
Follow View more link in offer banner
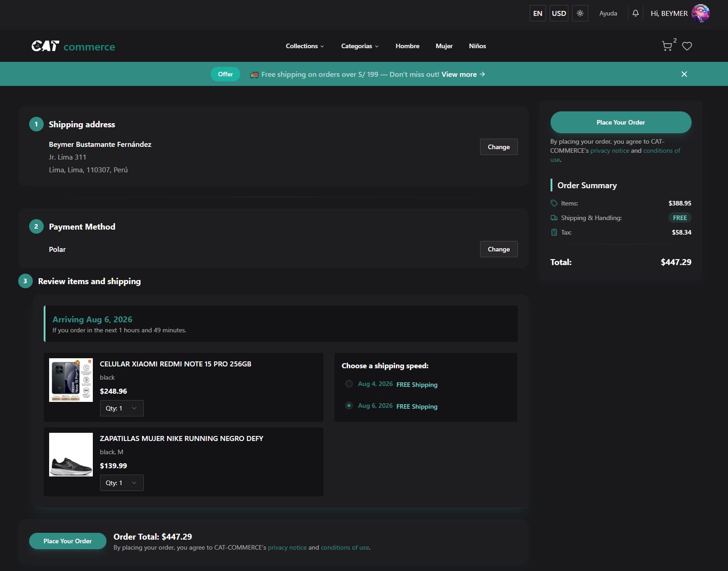click(463, 74)
